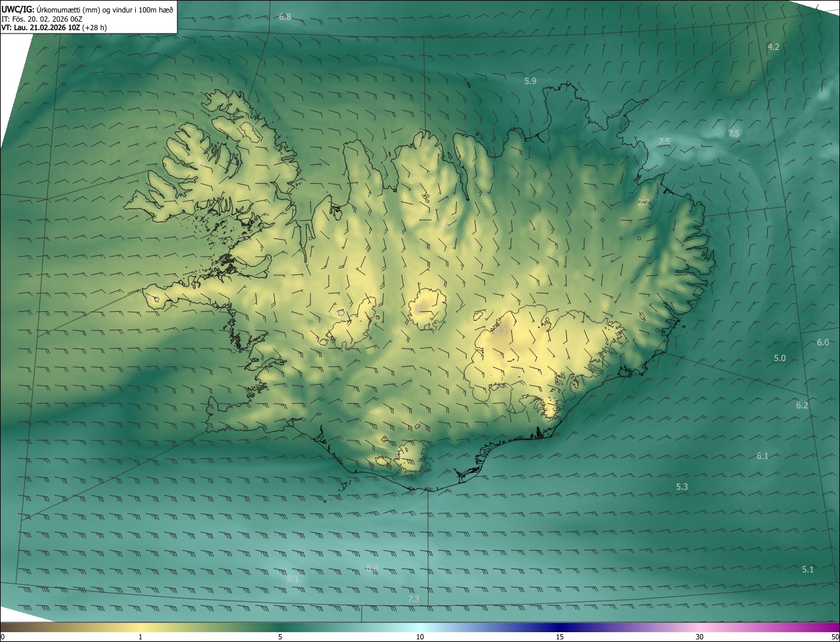Click the 50 tick label on color scale

coord(835,637)
